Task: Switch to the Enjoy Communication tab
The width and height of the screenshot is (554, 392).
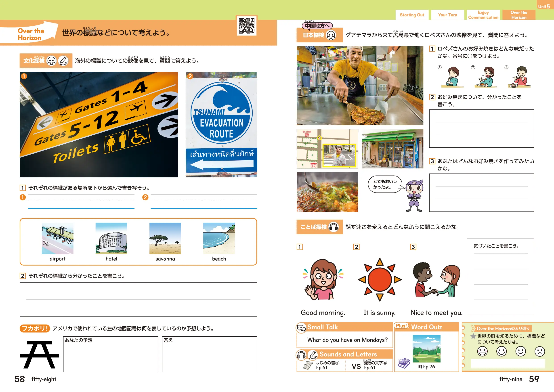Action: point(483,15)
